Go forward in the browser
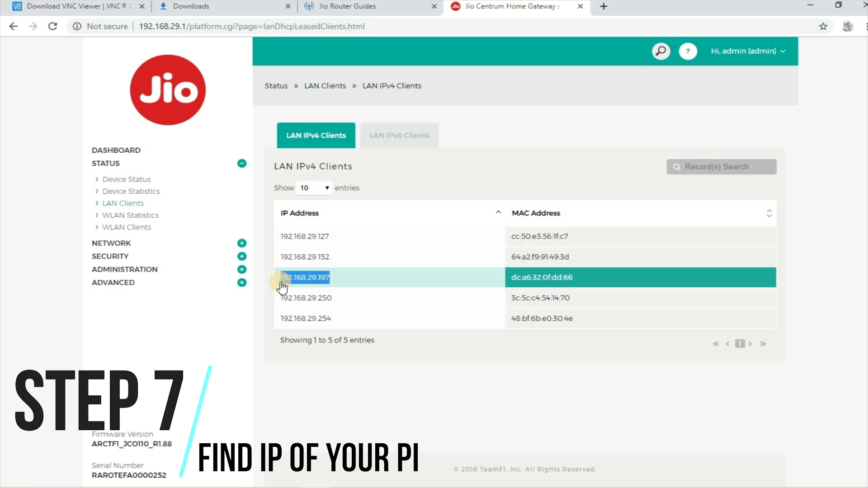Image resolution: width=868 pixels, height=488 pixels. click(x=33, y=26)
